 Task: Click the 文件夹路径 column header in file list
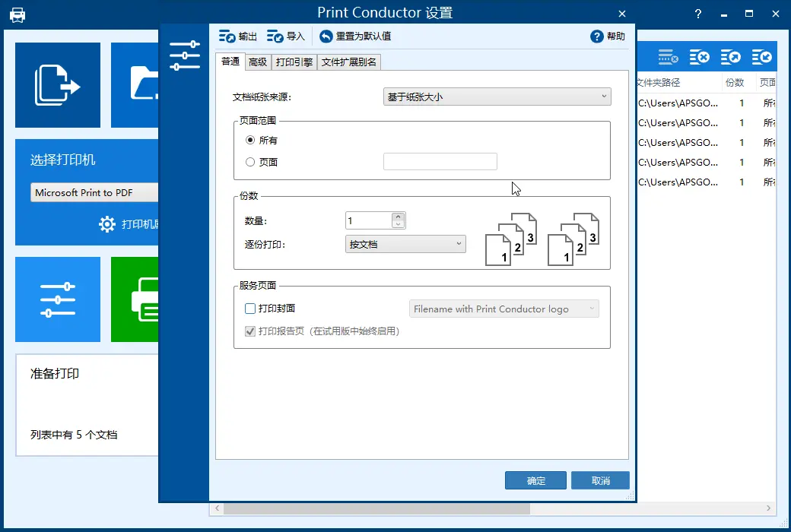tap(659, 83)
